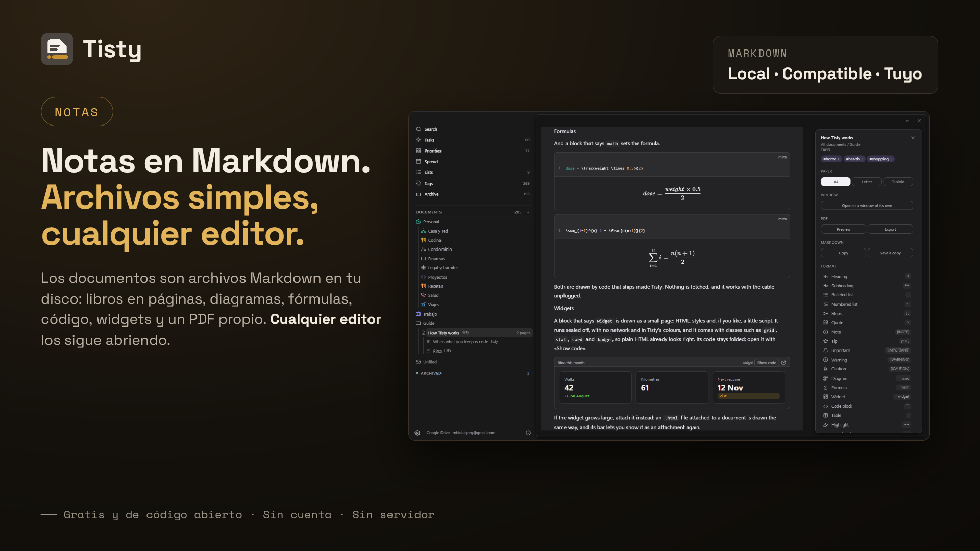Click the #home tag chip
Viewport: 980px width, 551px height.
click(x=831, y=159)
